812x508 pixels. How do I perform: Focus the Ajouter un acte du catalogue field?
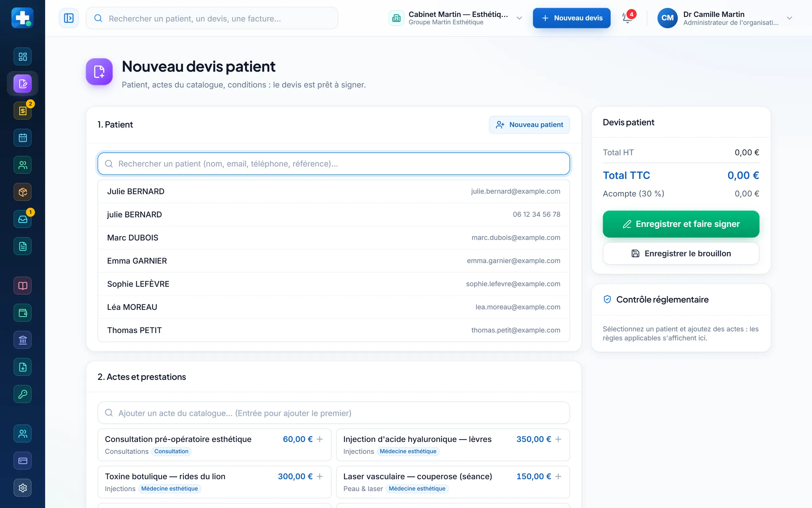[x=334, y=413]
